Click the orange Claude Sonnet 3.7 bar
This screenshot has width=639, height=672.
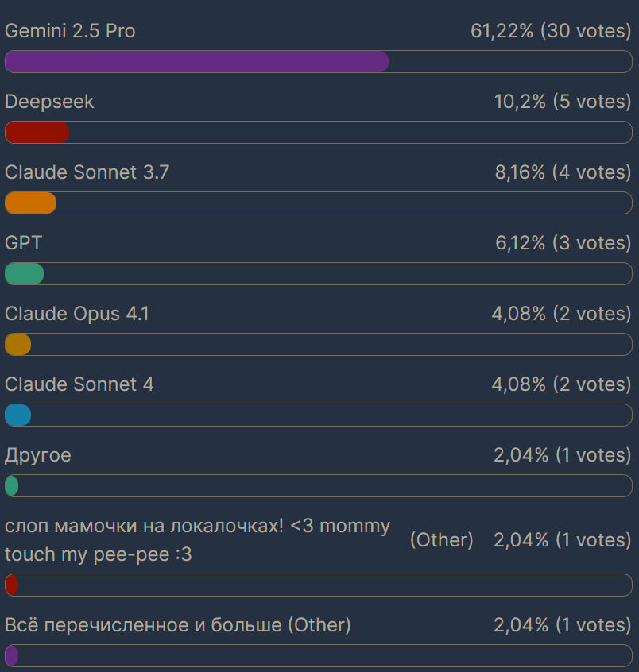(31, 203)
